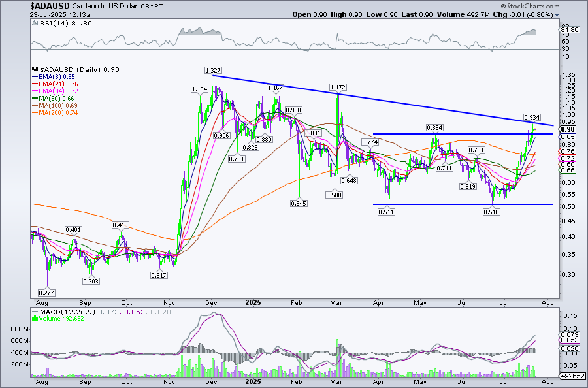Click the 1.167 price label
The image size is (588, 388).
pyautogui.click(x=275, y=88)
